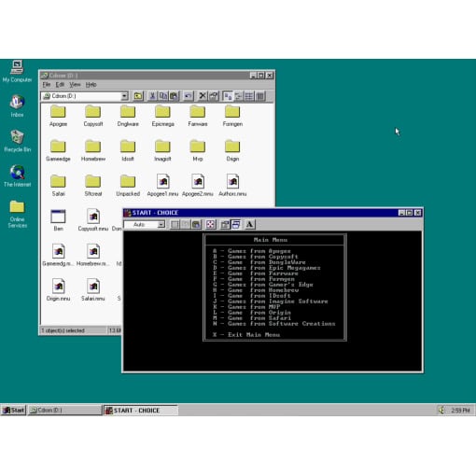
Task: Click the Cdrom (D:) taskbar button
Action: (x=64, y=410)
